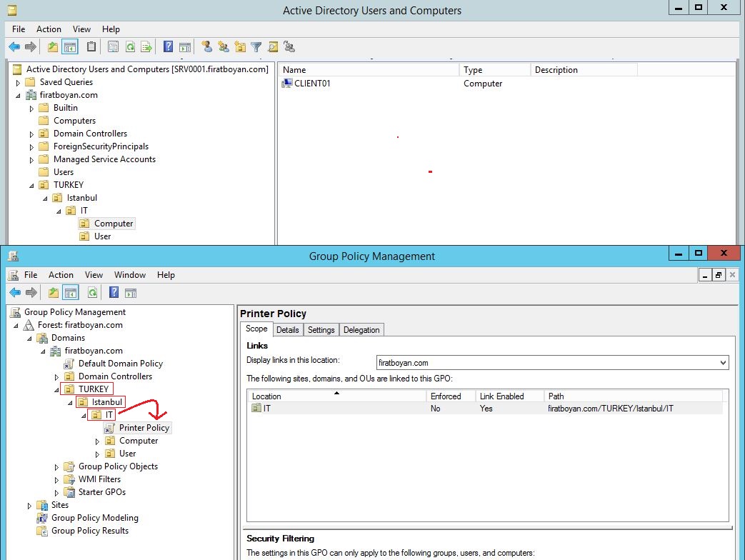Toggle console tree in Group Policy Management
This screenshot has height=560, width=745.
[71, 293]
